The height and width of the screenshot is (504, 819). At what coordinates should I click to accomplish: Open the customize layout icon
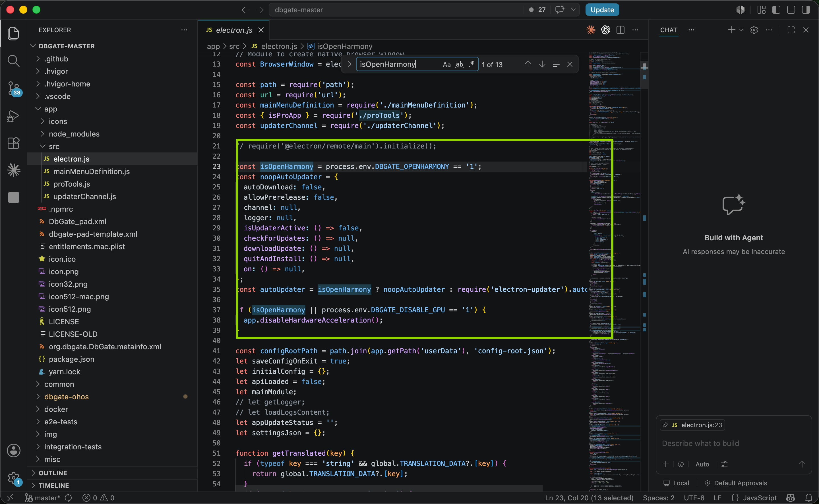click(x=761, y=10)
